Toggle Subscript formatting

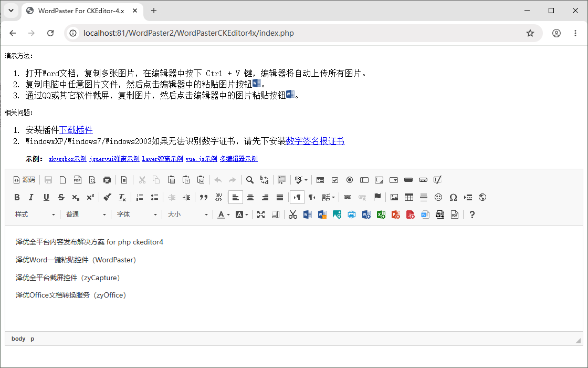[76, 197]
